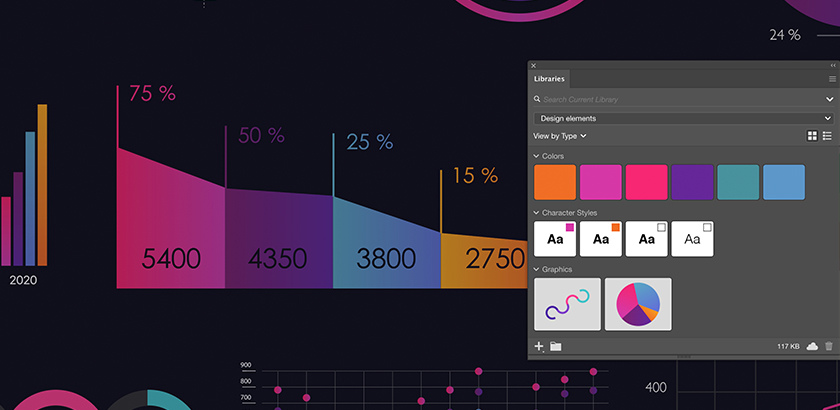Viewport: 840px width, 410px height.
Task: Click the magnifier search icon
Action: coord(537,99)
